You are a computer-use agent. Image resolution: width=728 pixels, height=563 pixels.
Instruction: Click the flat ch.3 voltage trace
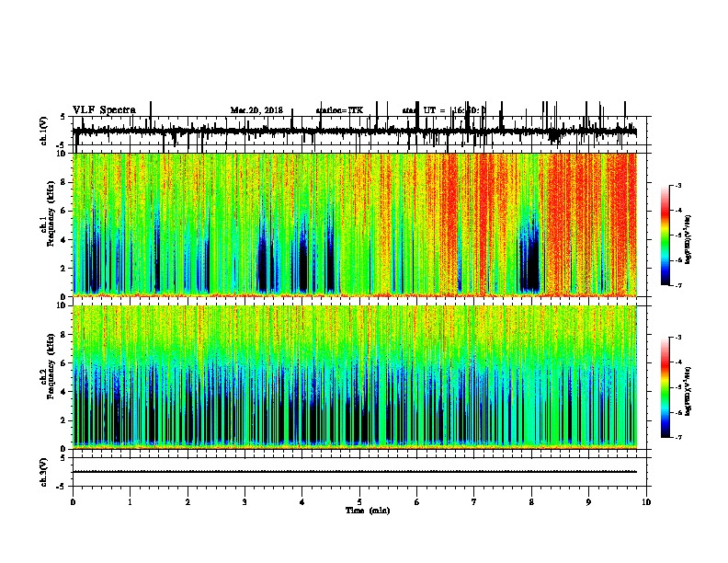[355, 472]
